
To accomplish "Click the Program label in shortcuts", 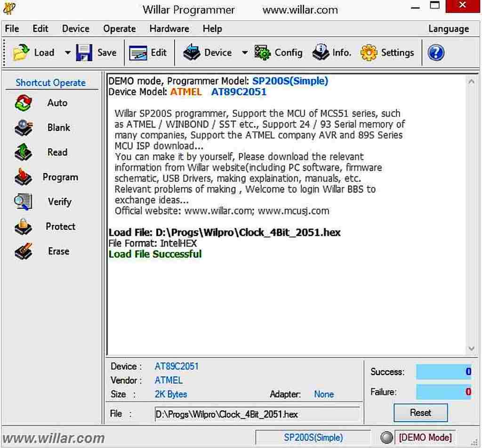I will point(61,177).
